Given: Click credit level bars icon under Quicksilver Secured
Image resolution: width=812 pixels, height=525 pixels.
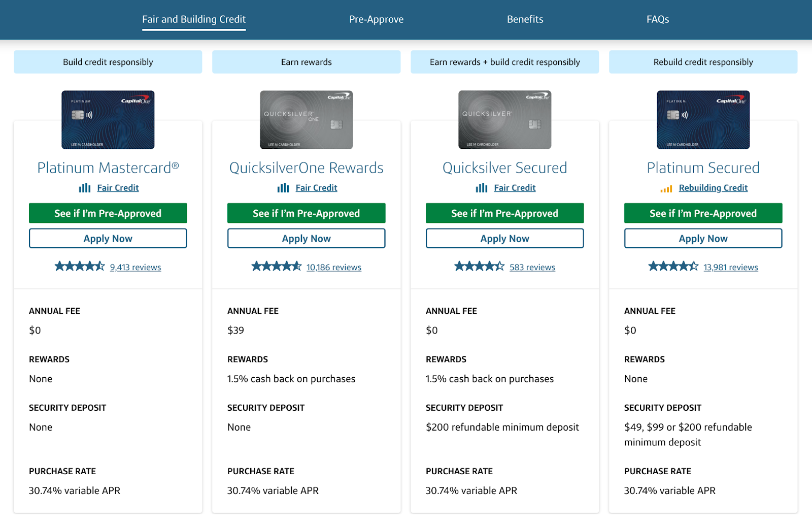Looking at the screenshot, I should [x=482, y=188].
